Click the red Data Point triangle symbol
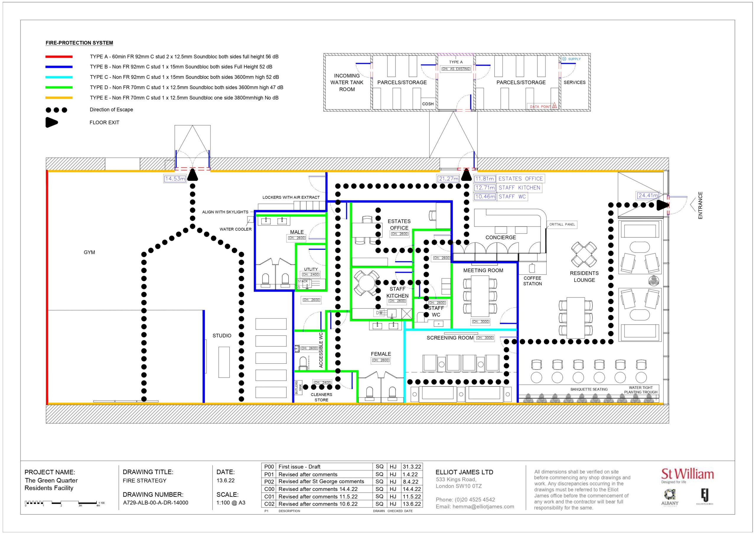The height and width of the screenshot is (534, 756). (x=554, y=106)
